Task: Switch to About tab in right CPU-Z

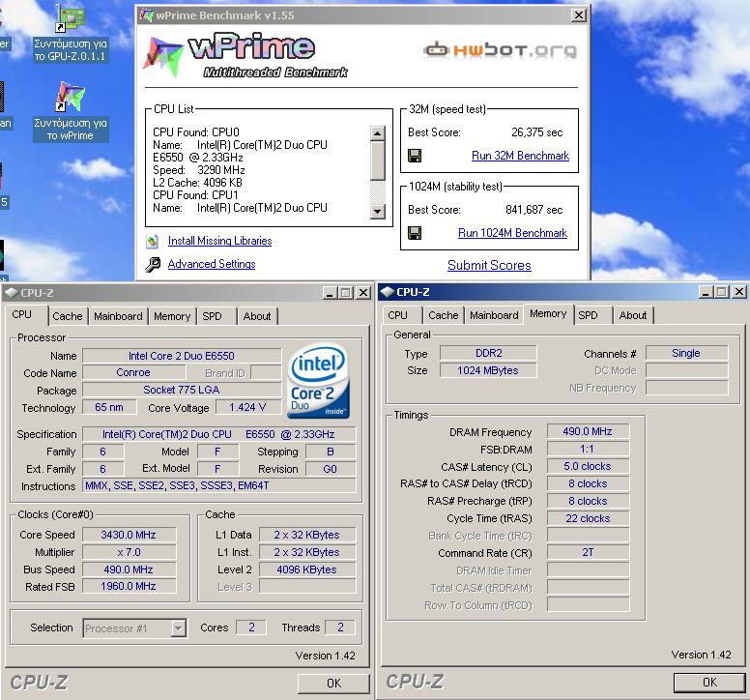Action: 633,315
